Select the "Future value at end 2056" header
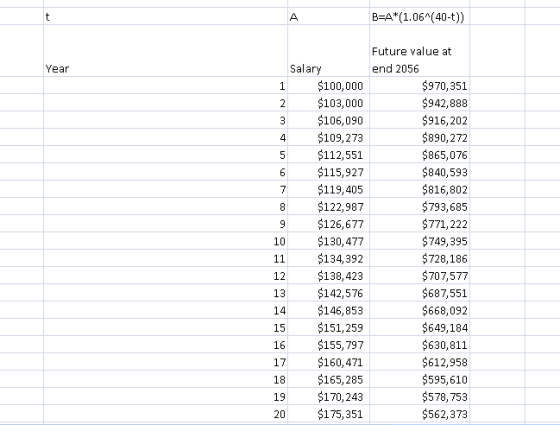 point(419,51)
